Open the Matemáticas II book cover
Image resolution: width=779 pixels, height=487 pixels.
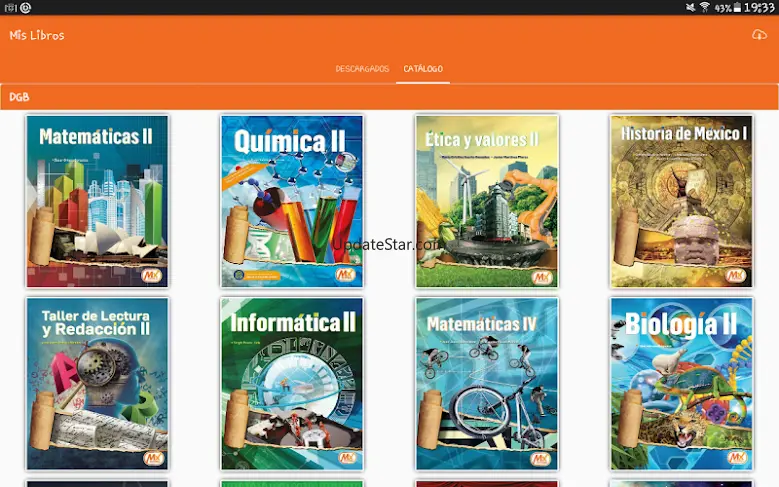point(97,201)
